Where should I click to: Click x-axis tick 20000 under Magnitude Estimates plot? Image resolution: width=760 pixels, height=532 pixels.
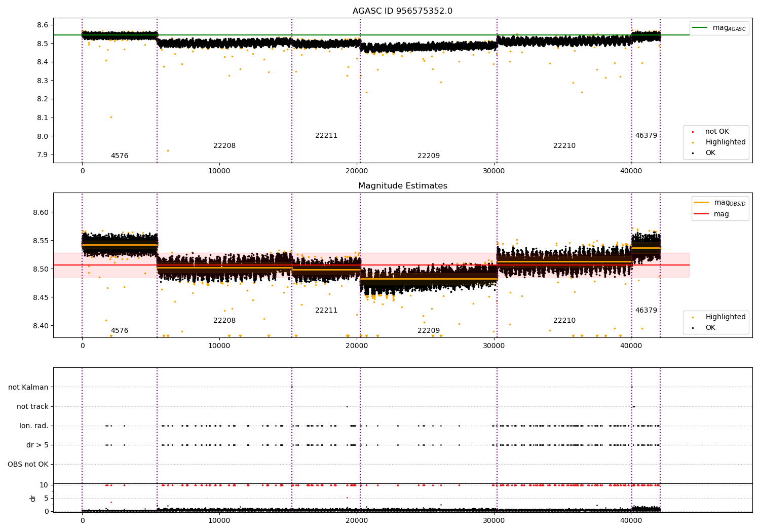tap(357, 346)
